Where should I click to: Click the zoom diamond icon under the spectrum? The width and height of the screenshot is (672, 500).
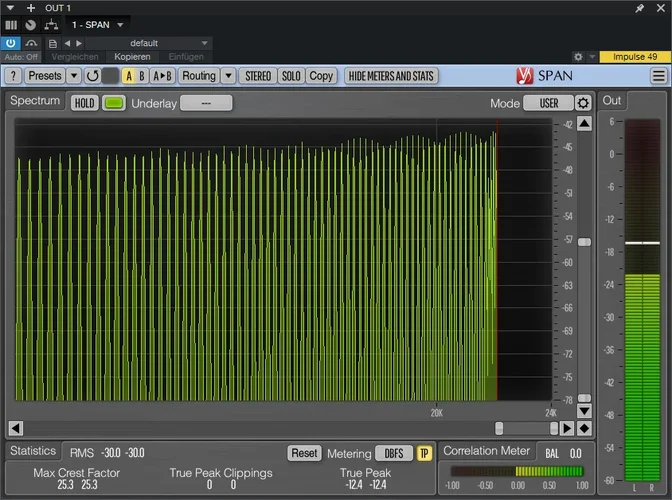point(584,428)
